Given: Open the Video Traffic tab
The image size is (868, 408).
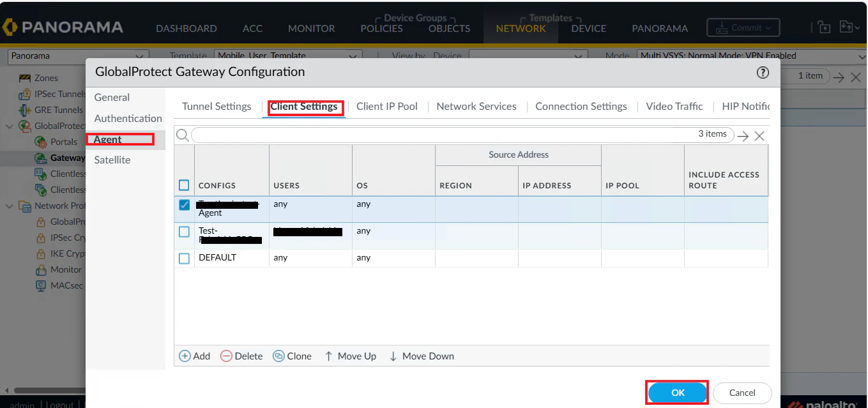Looking at the screenshot, I should [x=674, y=107].
